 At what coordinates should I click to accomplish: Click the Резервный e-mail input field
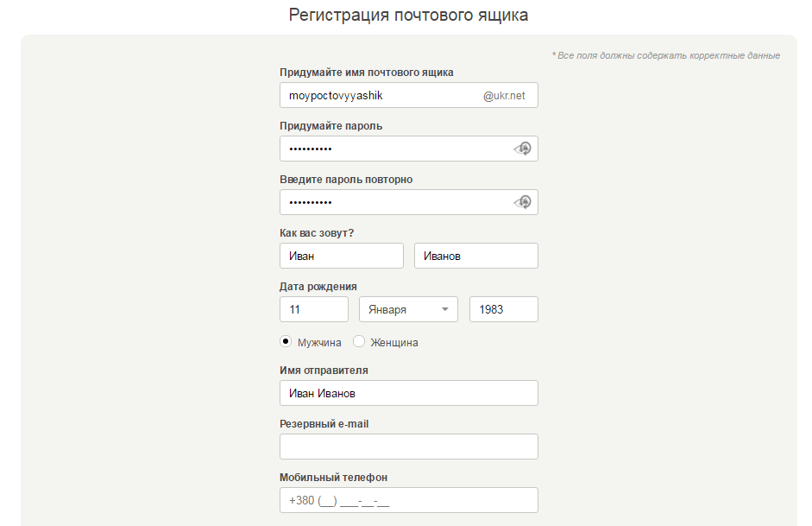(408, 447)
